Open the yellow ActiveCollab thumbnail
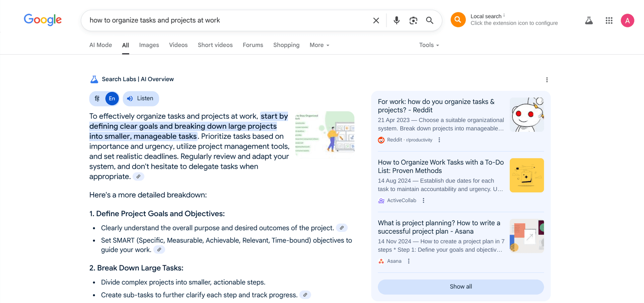 coord(527,175)
